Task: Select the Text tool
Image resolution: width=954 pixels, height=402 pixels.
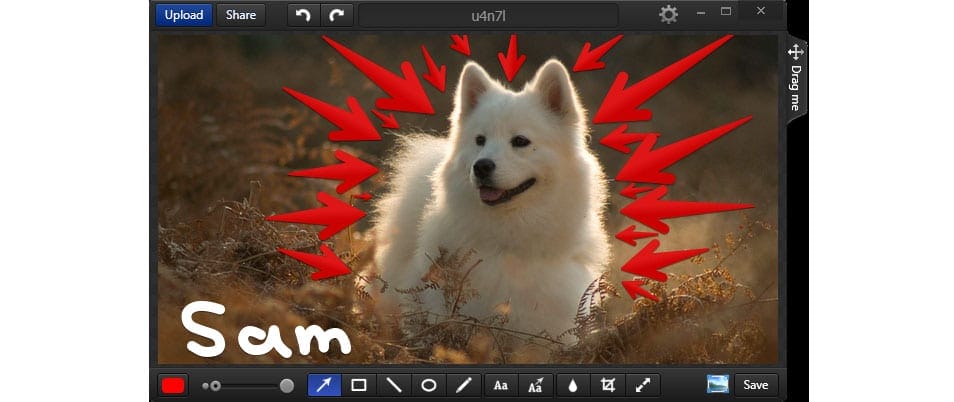Action: click(501, 385)
